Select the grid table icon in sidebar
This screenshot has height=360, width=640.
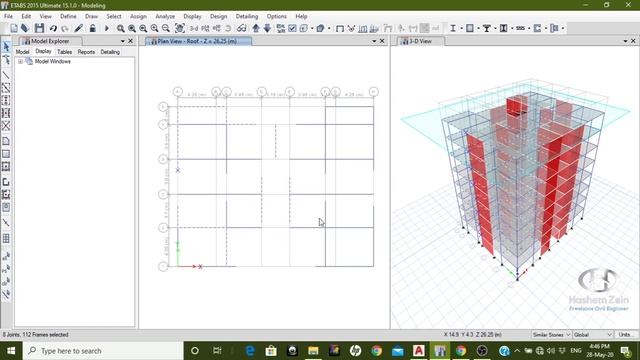[x=6, y=238]
